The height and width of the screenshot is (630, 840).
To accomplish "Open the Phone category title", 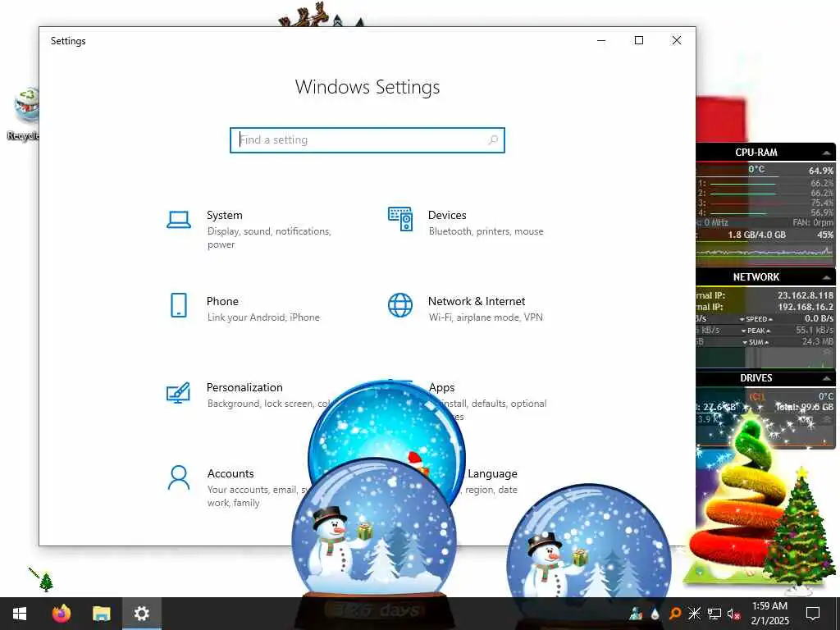I will click(222, 301).
